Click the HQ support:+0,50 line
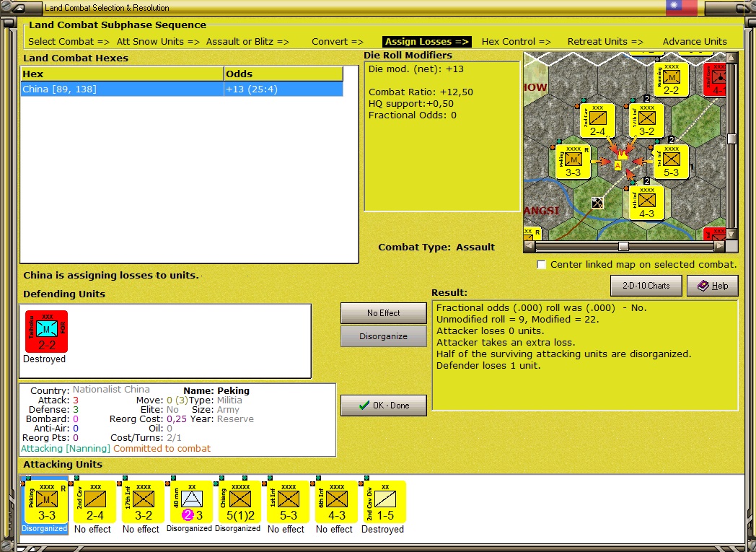 click(410, 104)
